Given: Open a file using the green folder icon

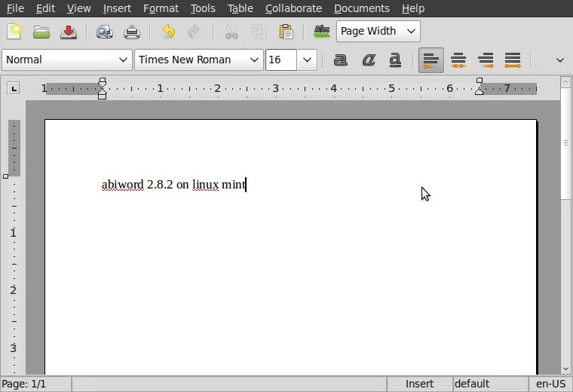Looking at the screenshot, I should click(x=41, y=32).
